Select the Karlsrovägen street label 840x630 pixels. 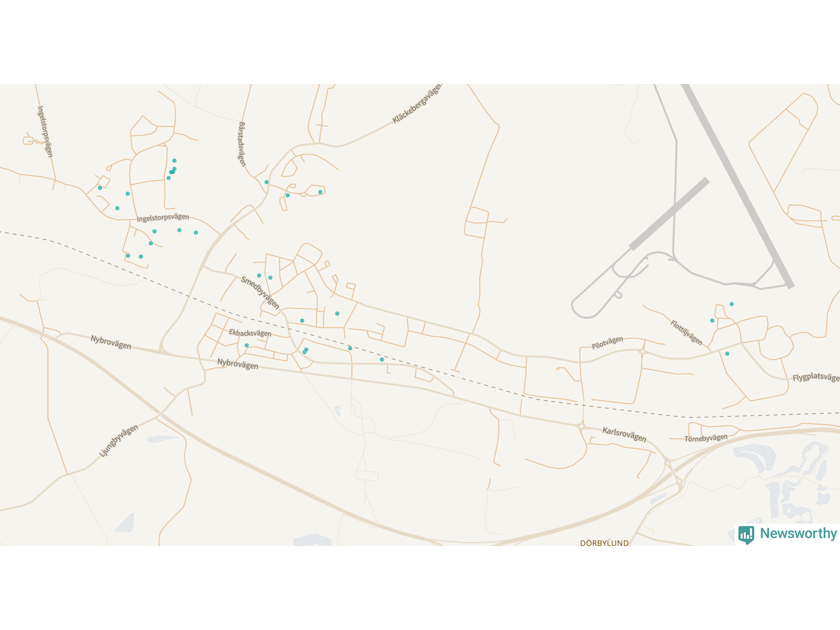(x=624, y=434)
